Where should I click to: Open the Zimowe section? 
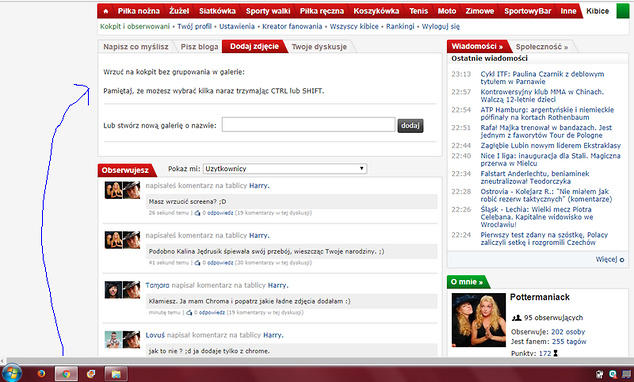pyautogui.click(x=480, y=11)
